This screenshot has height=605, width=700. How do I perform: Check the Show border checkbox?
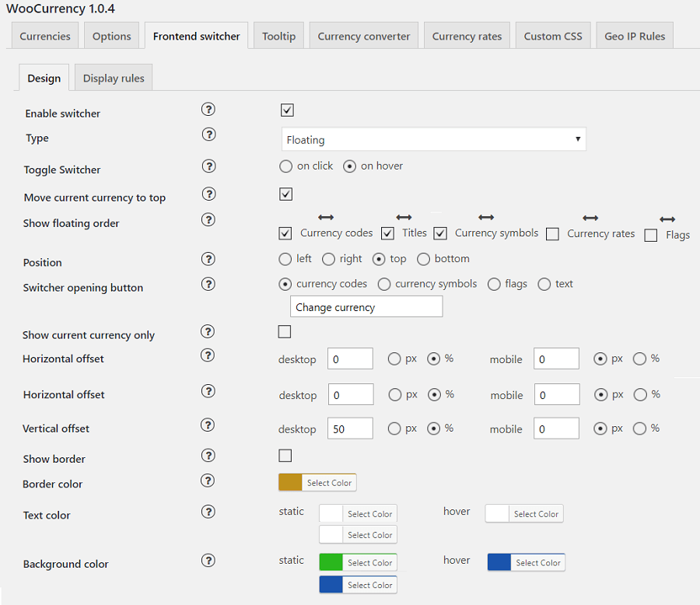pyautogui.click(x=285, y=456)
